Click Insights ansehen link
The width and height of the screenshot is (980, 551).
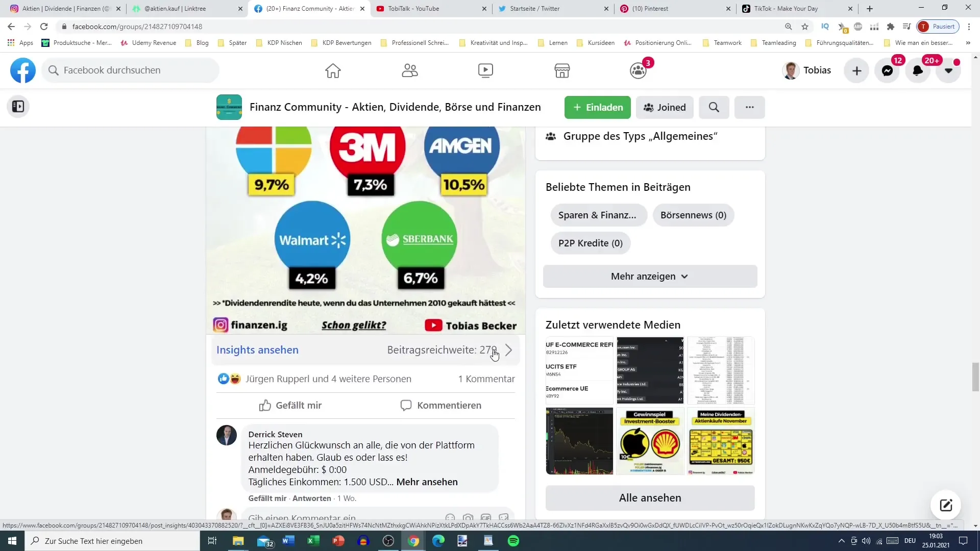257,350
